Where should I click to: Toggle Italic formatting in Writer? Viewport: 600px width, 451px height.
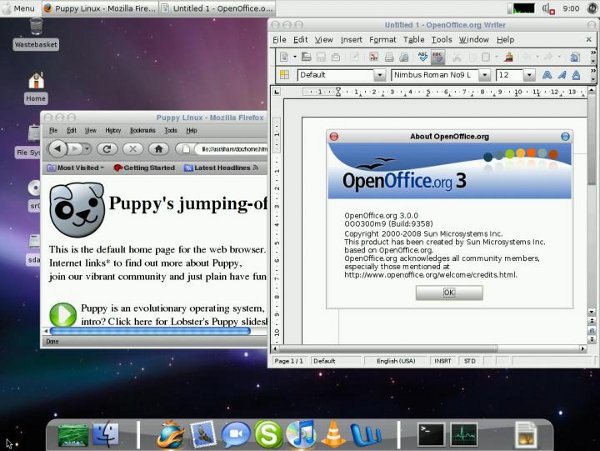coord(562,75)
